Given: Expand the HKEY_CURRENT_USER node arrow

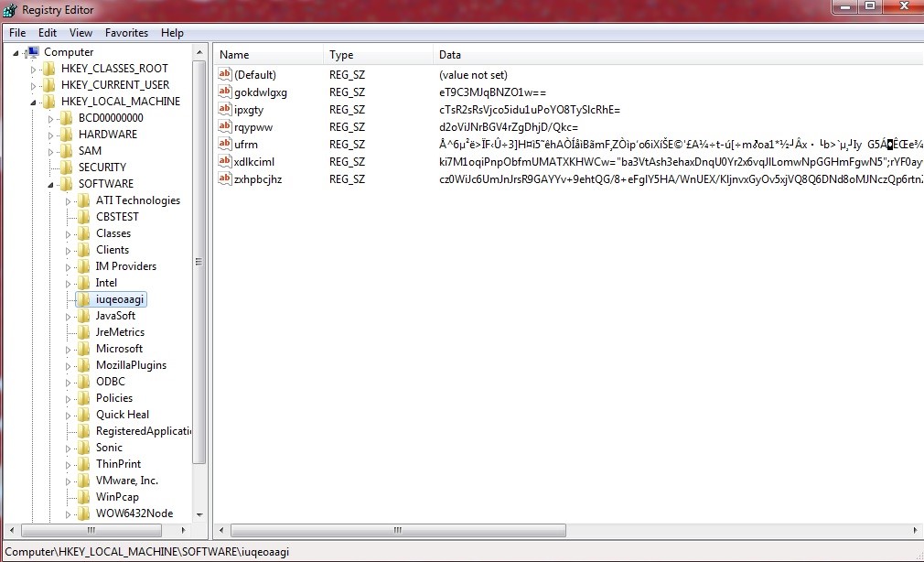Looking at the screenshot, I should click(34, 86).
